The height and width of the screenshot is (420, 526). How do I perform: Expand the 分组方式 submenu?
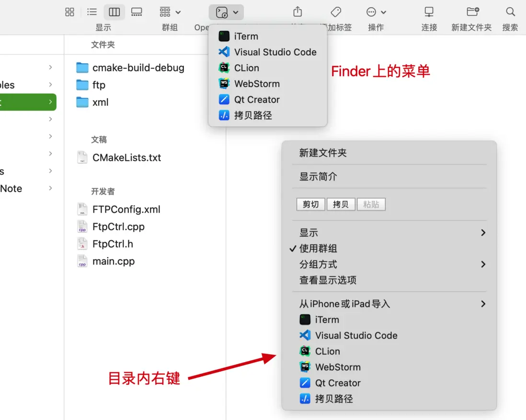[389, 264]
